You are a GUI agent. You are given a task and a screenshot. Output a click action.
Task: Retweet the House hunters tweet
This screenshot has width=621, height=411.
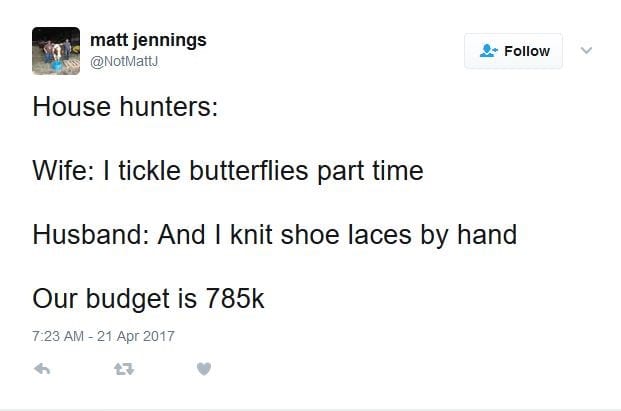pyautogui.click(x=124, y=369)
